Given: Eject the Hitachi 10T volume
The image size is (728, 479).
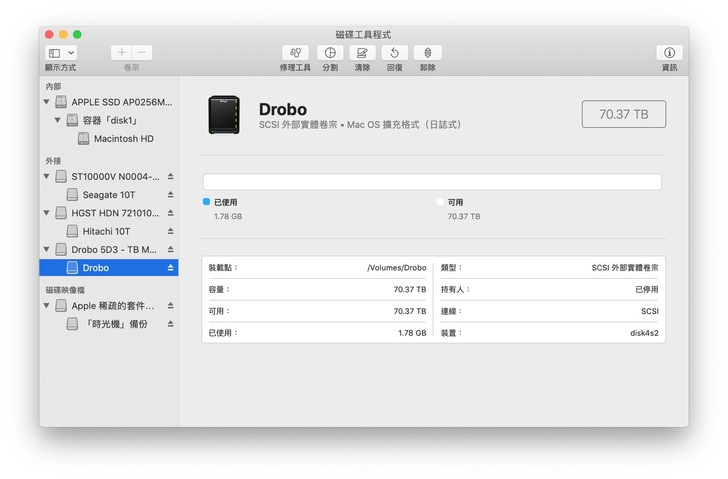Looking at the screenshot, I should pos(170,231).
